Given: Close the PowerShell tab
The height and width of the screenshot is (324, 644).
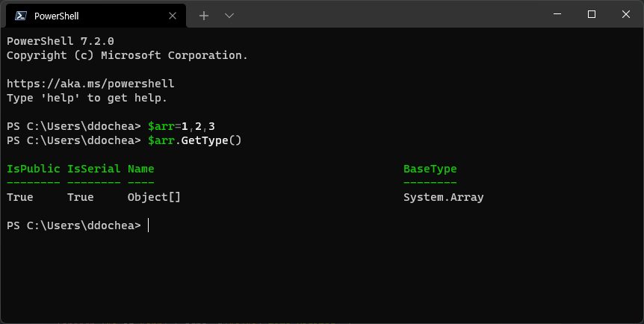Looking at the screenshot, I should 173,16.
